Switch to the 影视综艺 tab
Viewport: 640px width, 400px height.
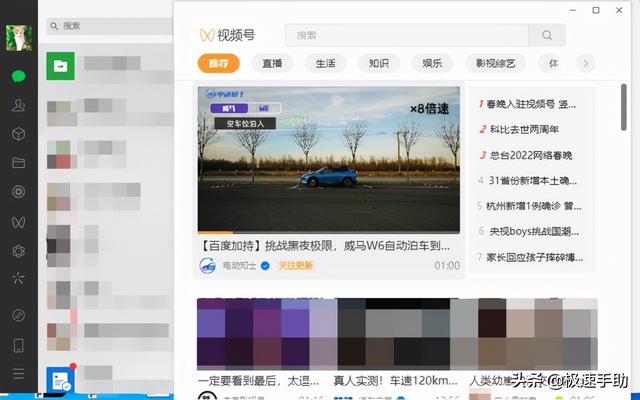(496, 63)
